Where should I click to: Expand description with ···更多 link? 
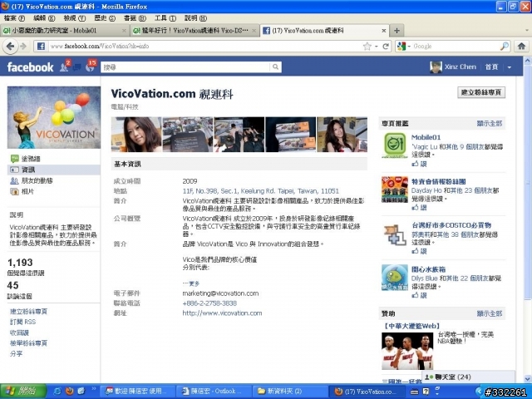[191, 283]
